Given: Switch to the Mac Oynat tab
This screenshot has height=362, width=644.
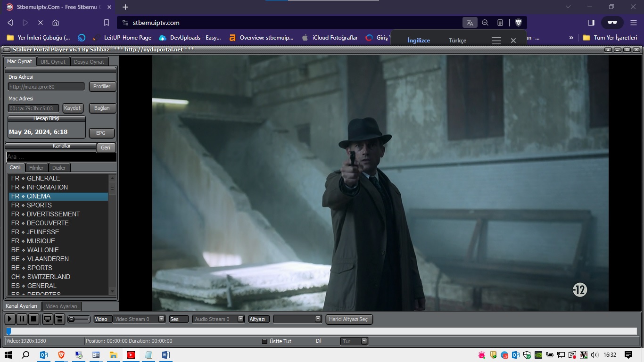Looking at the screenshot, I should point(20,61).
